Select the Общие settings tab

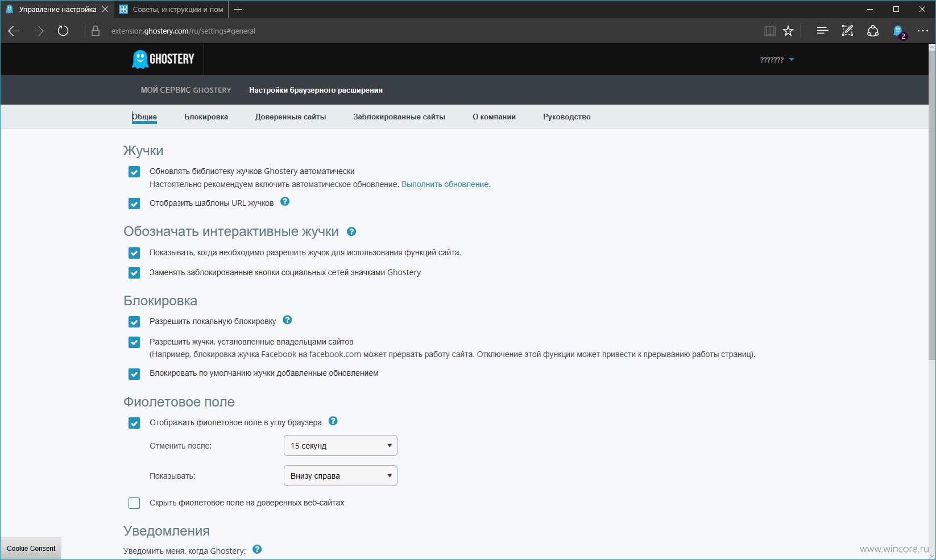point(144,117)
